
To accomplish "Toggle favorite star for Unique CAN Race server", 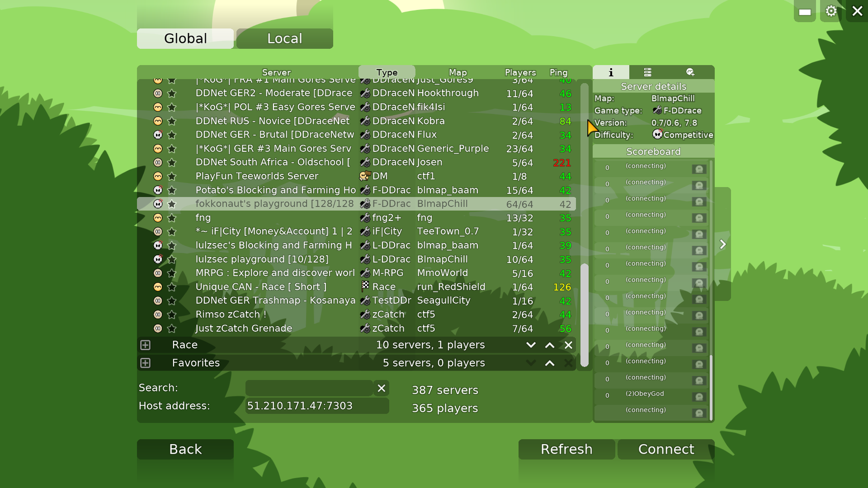I will (172, 287).
